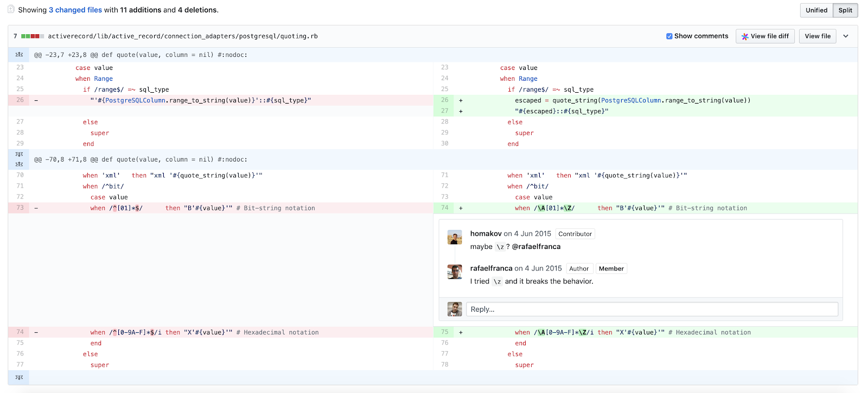Click the View file button

click(818, 36)
